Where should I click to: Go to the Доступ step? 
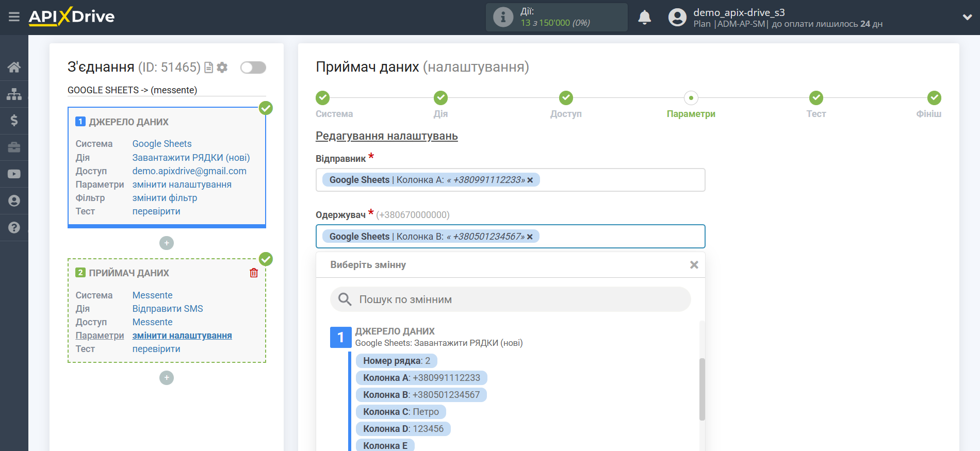(566, 105)
